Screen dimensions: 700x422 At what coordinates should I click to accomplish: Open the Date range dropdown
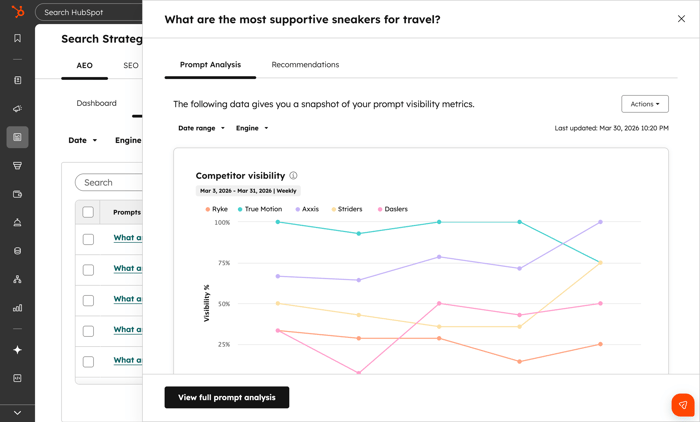[201, 128]
